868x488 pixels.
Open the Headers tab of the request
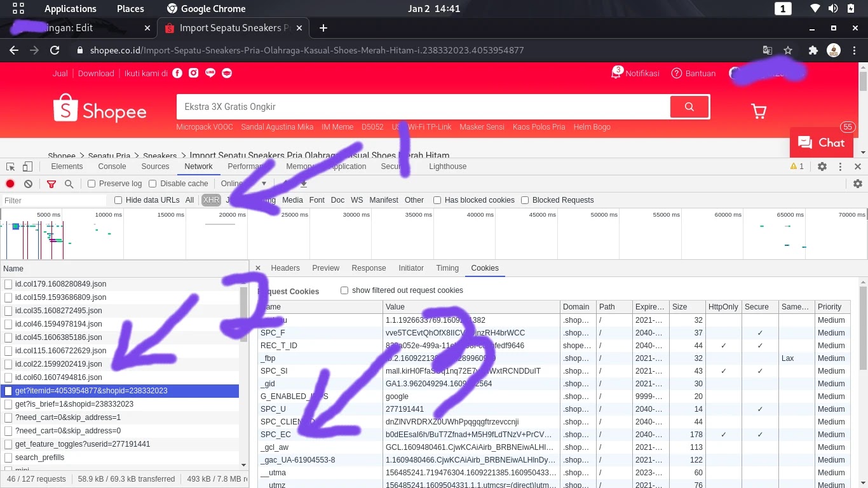coord(285,268)
